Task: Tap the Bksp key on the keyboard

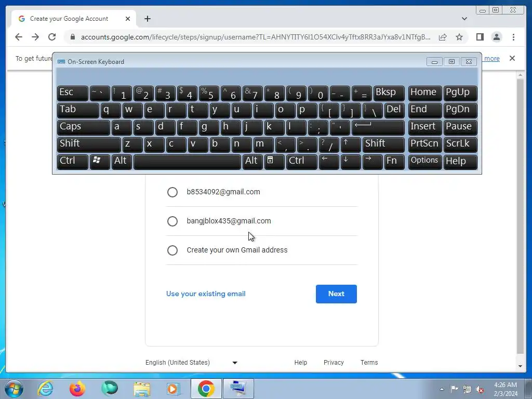Action: (389, 93)
